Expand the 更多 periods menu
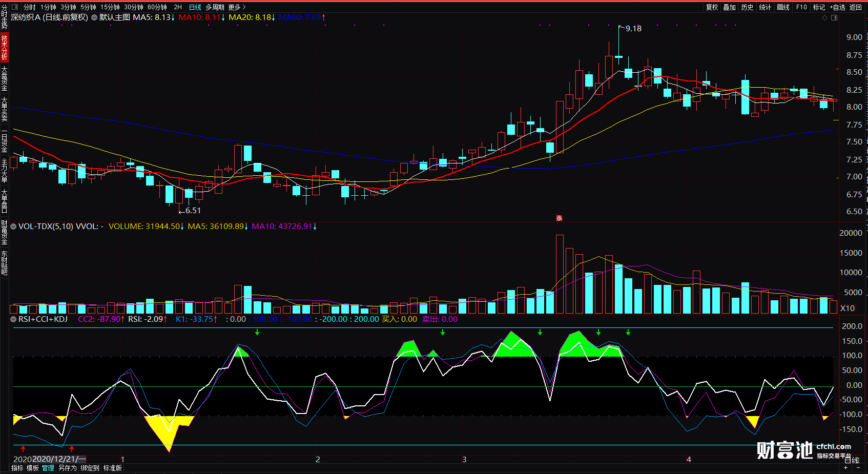The width and height of the screenshot is (868, 474). pyautogui.click(x=237, y=7)
